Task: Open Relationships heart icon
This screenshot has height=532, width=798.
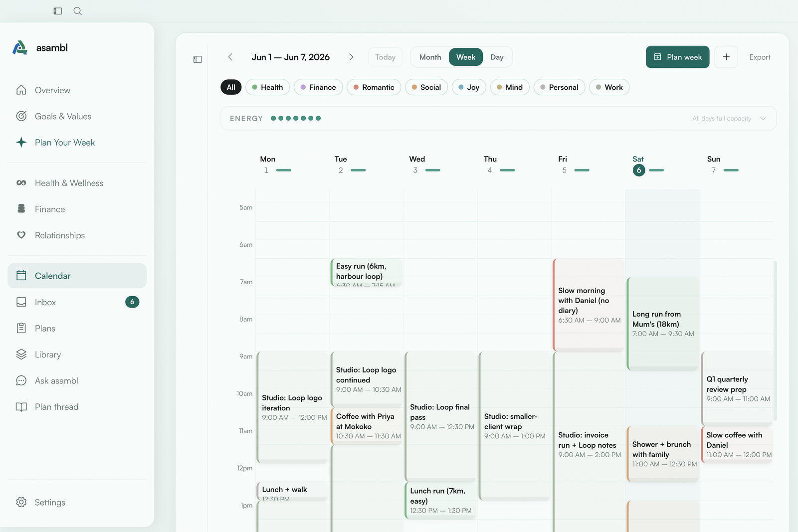Action: coord(21,235)
